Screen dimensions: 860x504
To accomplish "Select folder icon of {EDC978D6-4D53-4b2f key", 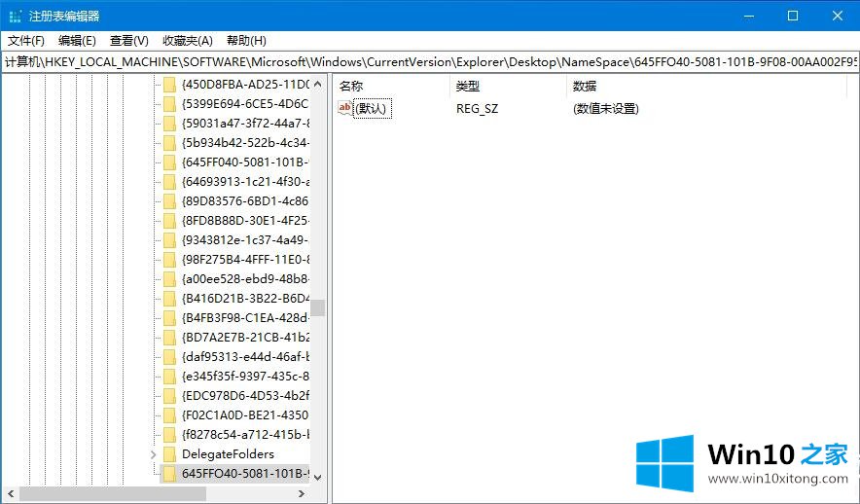I will (x=169, y=396).
